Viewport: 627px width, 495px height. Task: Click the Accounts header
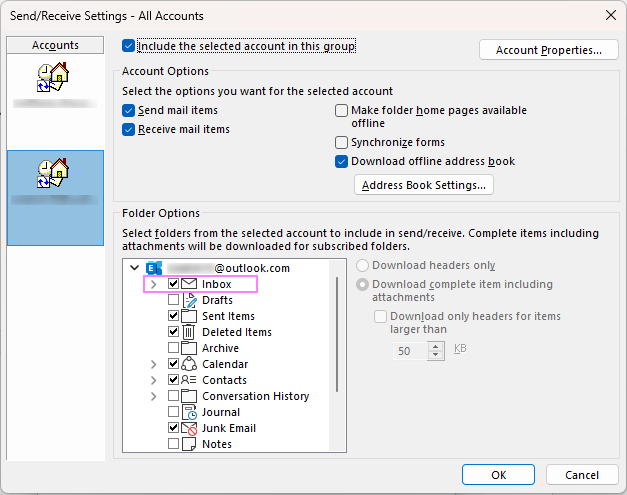pyautogui.click(x=55, y=45)
